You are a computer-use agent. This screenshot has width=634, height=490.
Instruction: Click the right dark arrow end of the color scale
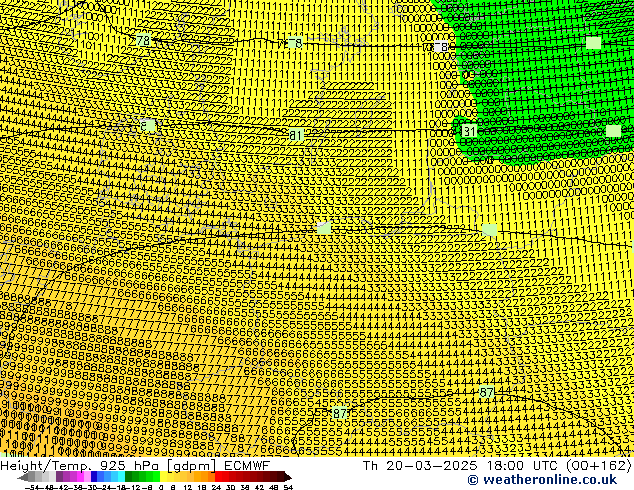(288, 477)
